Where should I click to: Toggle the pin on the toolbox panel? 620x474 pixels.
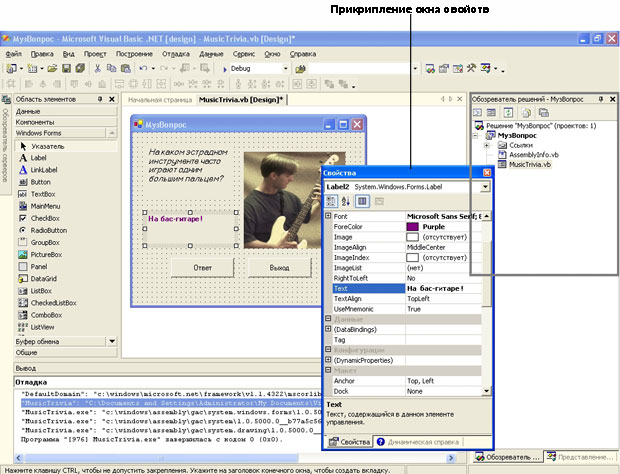99,100
